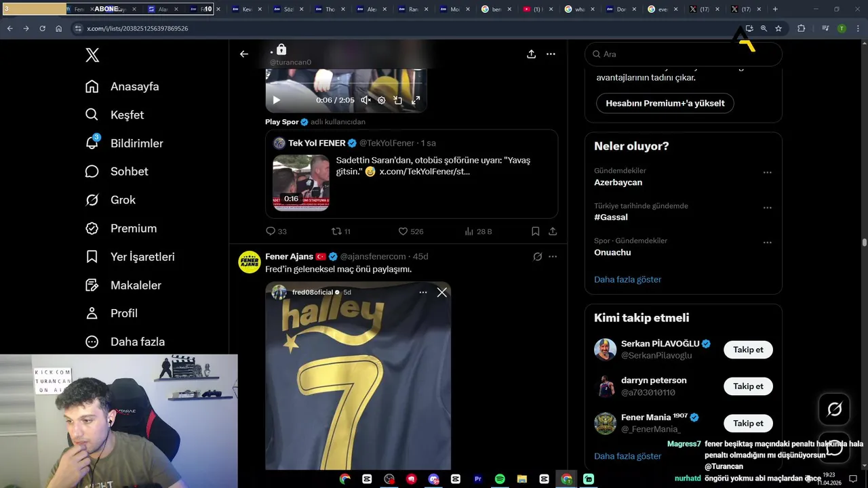The image size is (868, 488).
Task: Open Premiere Pro from the taskbar
Action: tap(477, 479)
